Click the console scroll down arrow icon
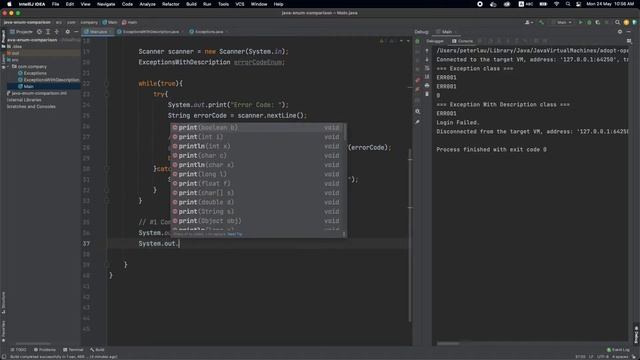 (427, 60)
